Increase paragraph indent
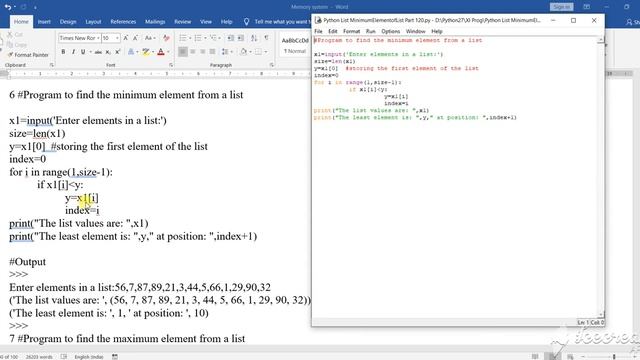This screenshot has width=640, height=360. click(x=241, y=38)
